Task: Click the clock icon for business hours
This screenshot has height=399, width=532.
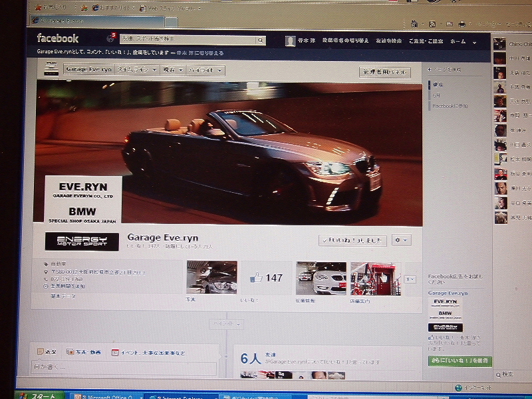Action: [46, 286]
